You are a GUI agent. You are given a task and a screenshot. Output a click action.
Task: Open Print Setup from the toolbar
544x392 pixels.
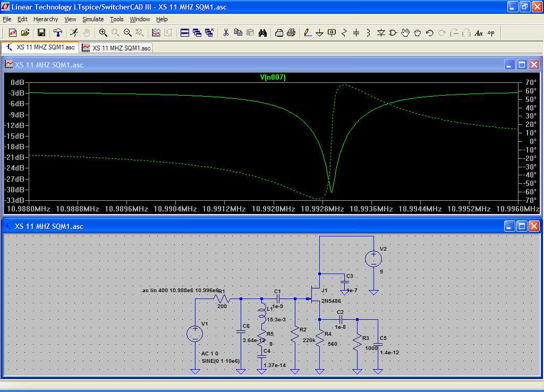click(x=279, y=33)
